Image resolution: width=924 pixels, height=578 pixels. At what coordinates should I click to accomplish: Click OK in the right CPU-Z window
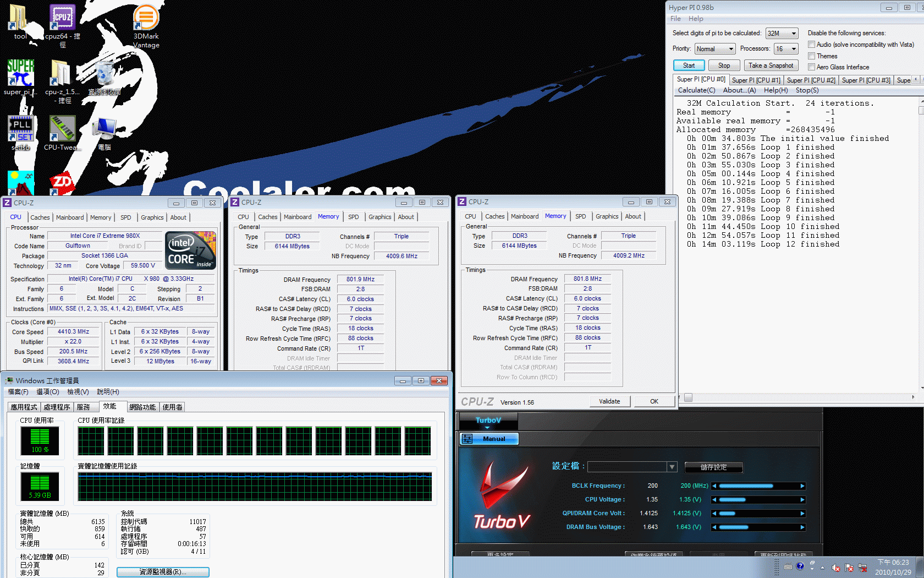click(654, 401)
